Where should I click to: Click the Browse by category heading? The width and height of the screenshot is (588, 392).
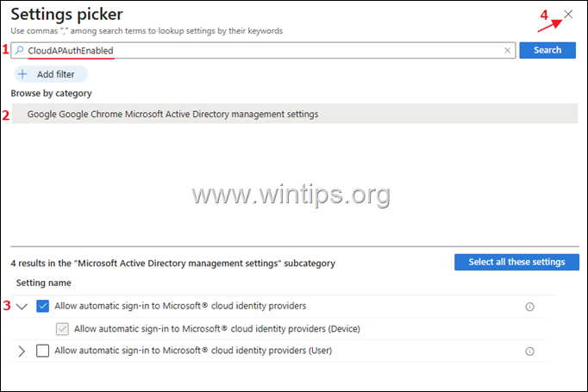pos(51,93)
